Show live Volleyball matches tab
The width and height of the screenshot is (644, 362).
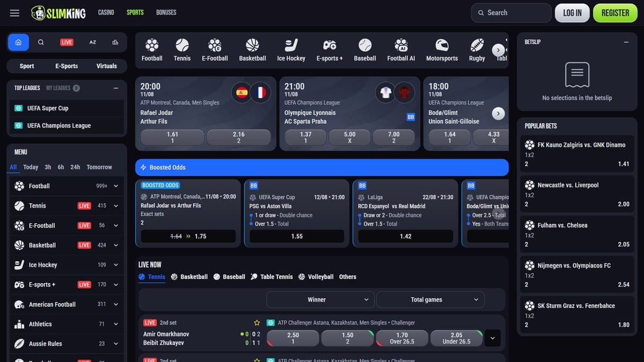(316, 277)
